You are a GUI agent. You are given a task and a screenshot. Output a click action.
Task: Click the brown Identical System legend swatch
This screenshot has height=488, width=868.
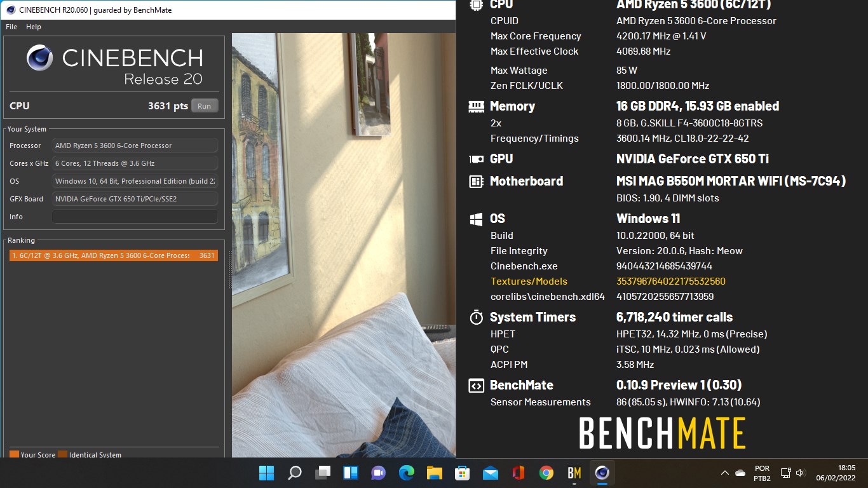click(62, 454)
